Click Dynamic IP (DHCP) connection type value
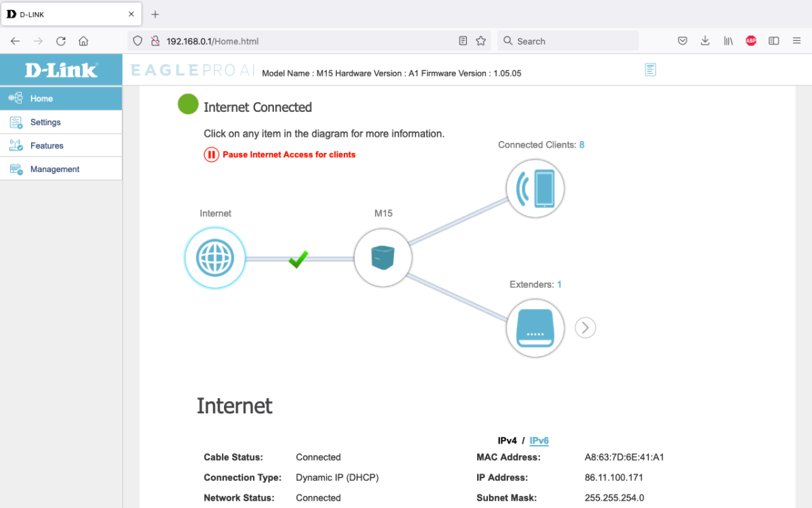This screenshot has width=812, height=508. click(337, 478)
